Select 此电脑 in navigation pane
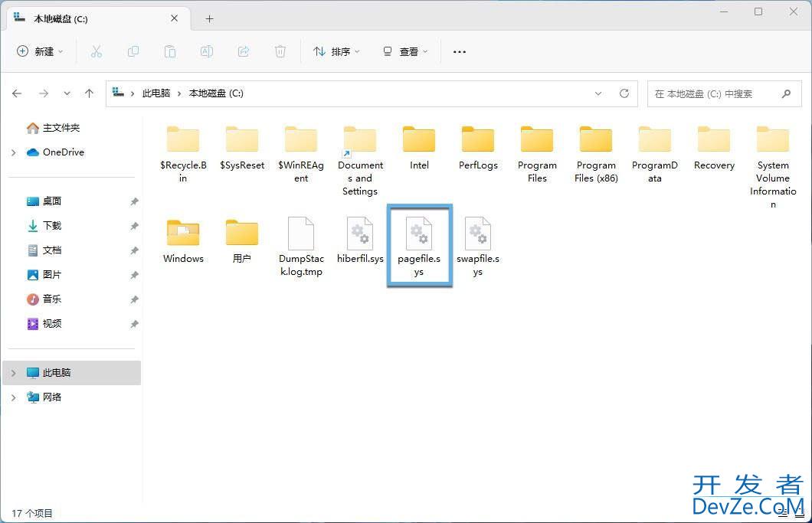This screenshot has width=812, height=523. [x=71, y=373]
